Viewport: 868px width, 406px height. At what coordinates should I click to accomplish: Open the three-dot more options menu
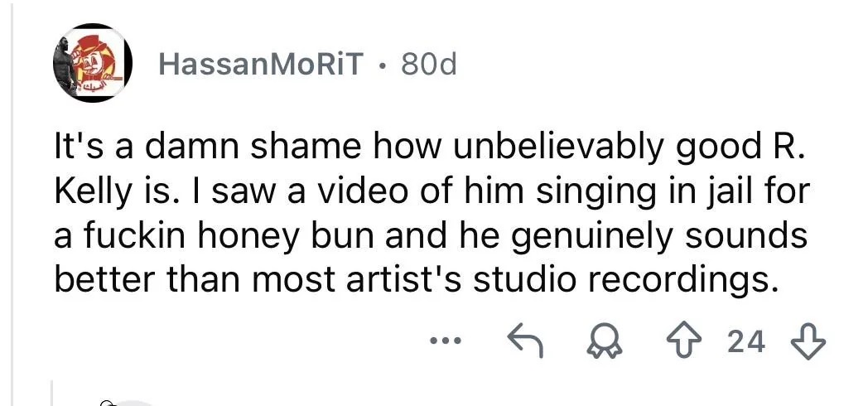[x=446, y=341]
